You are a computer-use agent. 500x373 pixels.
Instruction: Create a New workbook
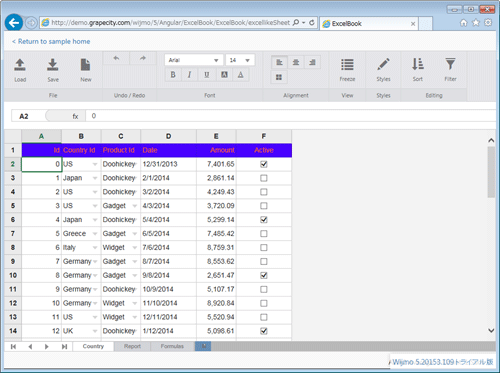pos(85,65)
